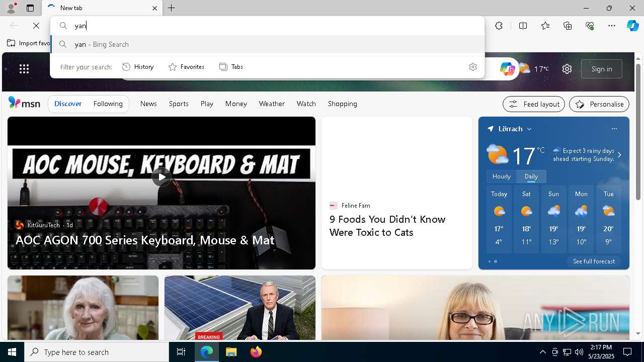
Task: Open the Play section
Action: pos(207,104)
